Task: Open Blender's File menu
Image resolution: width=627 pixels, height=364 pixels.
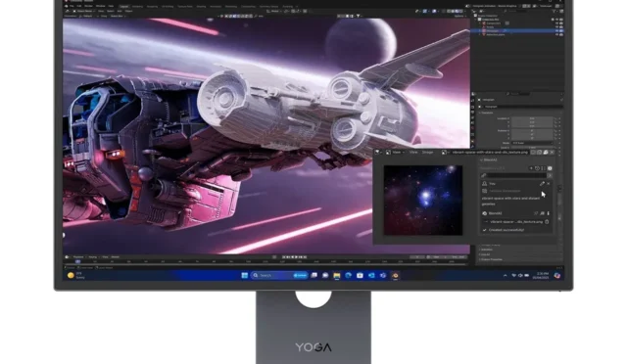Action: [72, 6]
